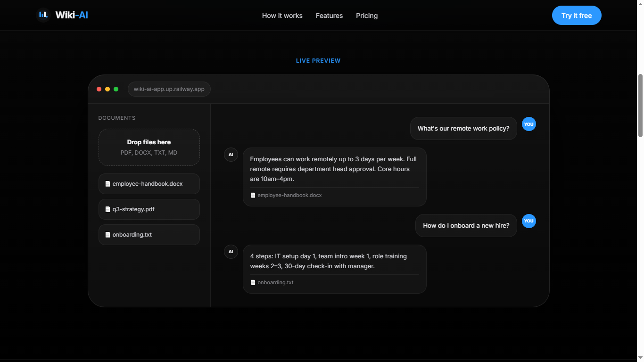Click the yellow window dot in preview
The image size is (644, 362).
[x=107, y=89]
